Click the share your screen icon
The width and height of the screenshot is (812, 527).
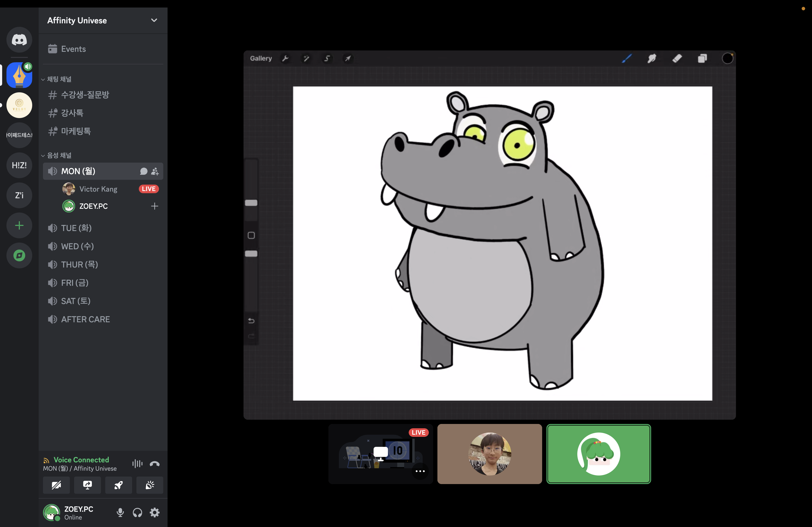(x=87, y=485)
